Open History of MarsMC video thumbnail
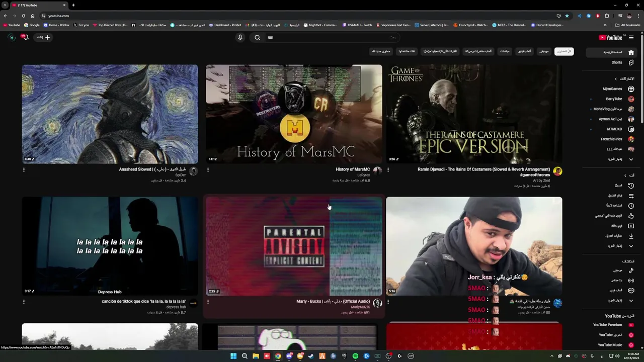 [x=294, y=114]
